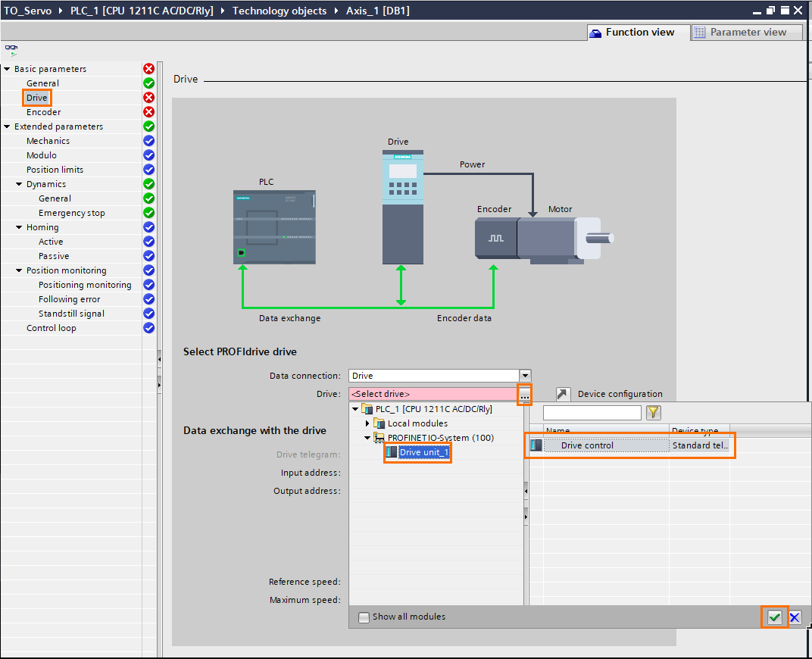812x659 pixels.
Task: Expand the Local modules node
Action: pos(366,423)
